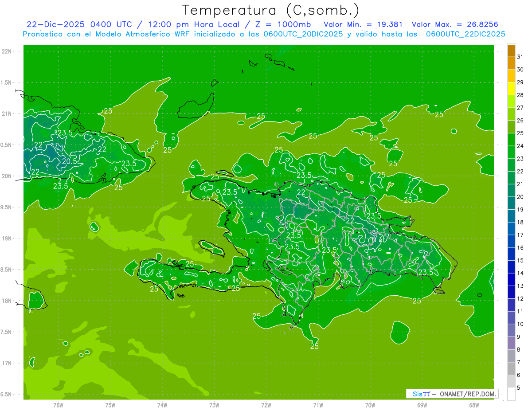Pick the colorbar swatch between 24 and 25
The width and height of the screenshot is (532, 411).
pyautogui.click(x=511, y=140)
